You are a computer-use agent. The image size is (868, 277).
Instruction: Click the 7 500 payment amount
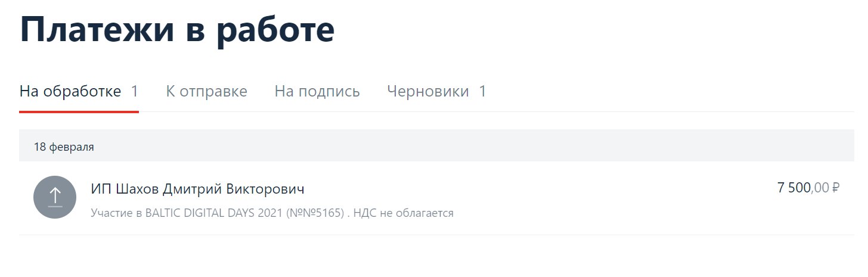(x=794, y=188)
